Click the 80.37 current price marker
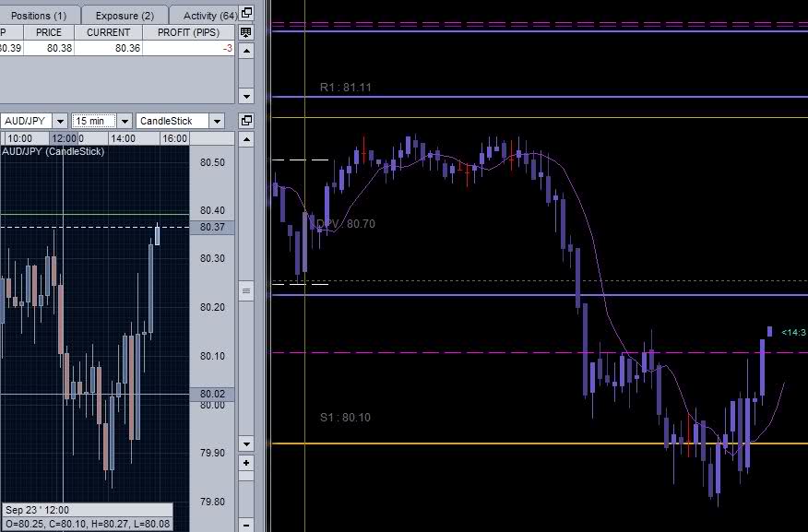Viewport: 808px width, 532px height. pos(212,227)
